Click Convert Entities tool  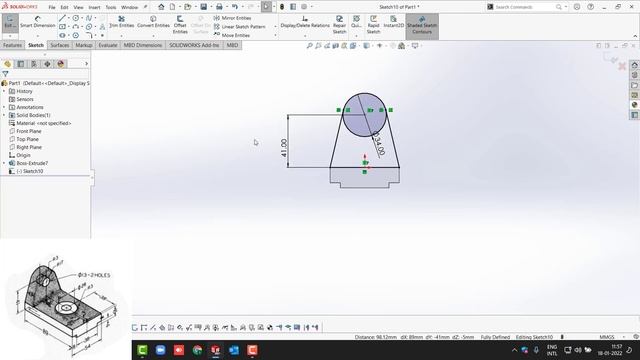153,22
